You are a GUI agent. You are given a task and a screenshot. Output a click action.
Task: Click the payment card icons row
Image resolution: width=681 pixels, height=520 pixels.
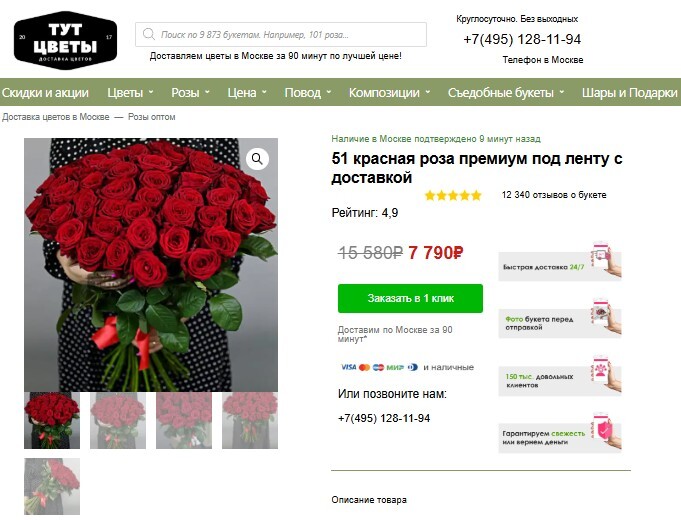point(379,367)
